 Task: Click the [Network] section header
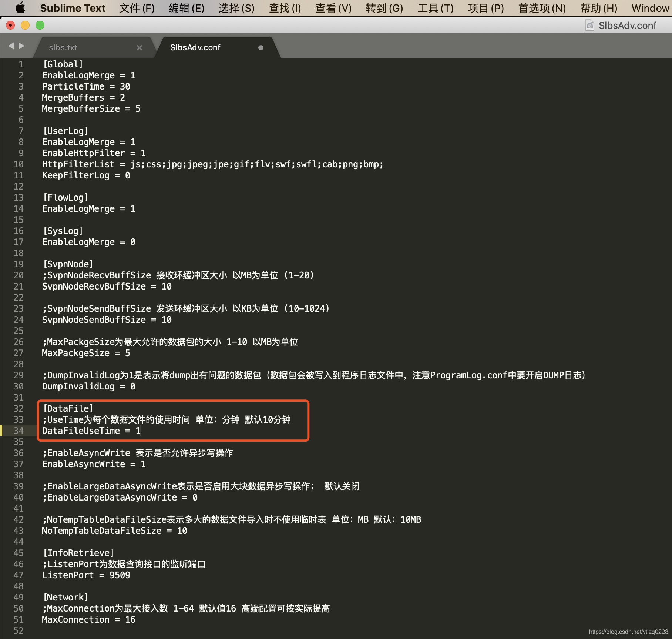pos(65,597)
